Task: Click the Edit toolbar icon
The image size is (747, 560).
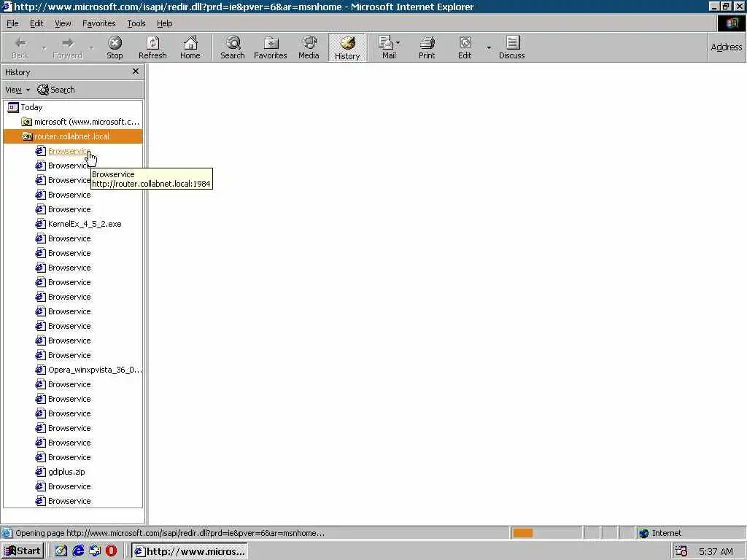Action: tap(465, 47)
